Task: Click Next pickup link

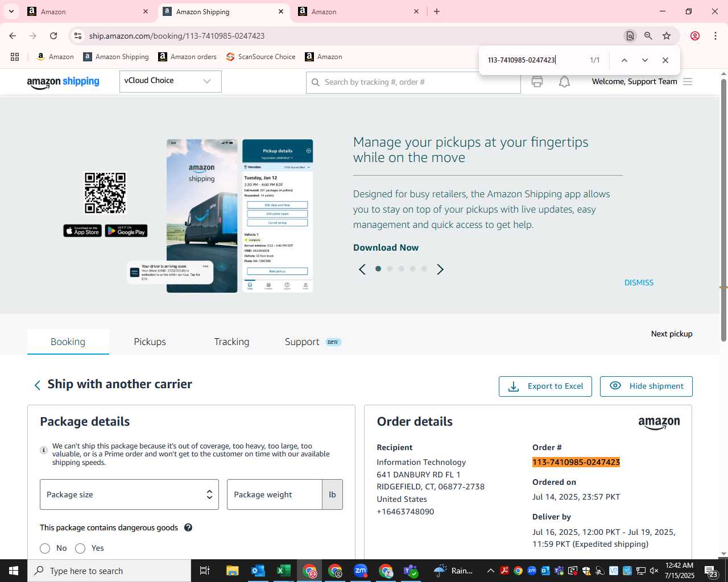Action: (x=672, y=334)
